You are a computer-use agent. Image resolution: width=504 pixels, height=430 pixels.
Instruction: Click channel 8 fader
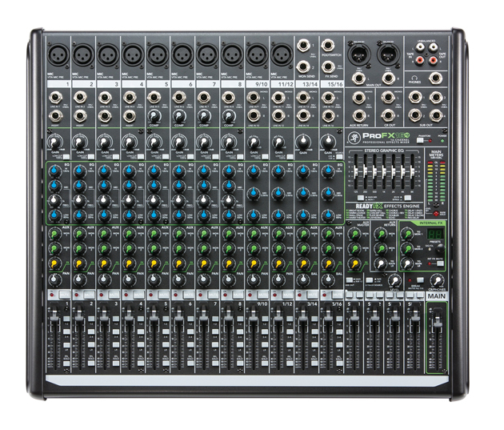[x=227, y=317]
